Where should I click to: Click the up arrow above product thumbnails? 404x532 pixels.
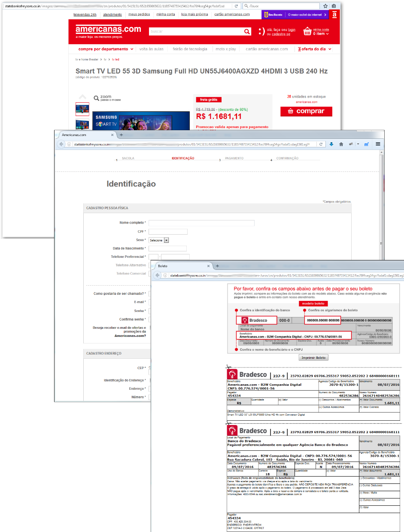(82, 97)
